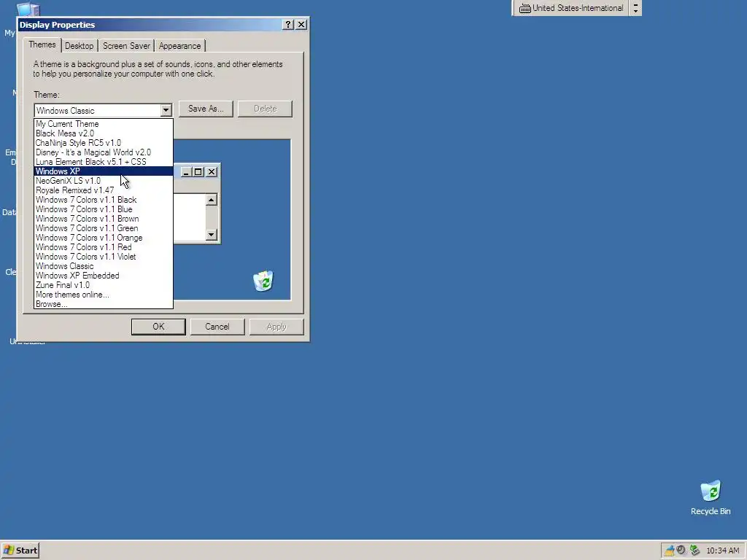Select Windows 7 Colors v1.1 Green

[x=104, y=228]
